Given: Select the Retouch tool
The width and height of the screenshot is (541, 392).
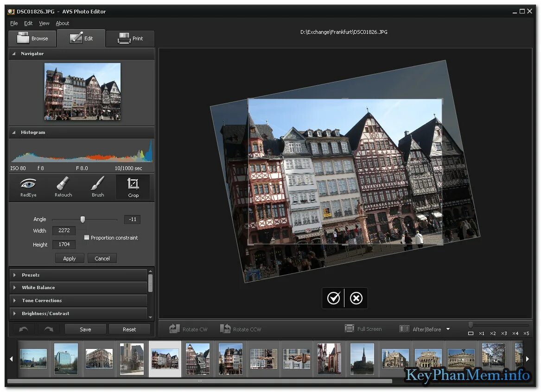Looking at the screenshot, I should [x=63, y=187].
